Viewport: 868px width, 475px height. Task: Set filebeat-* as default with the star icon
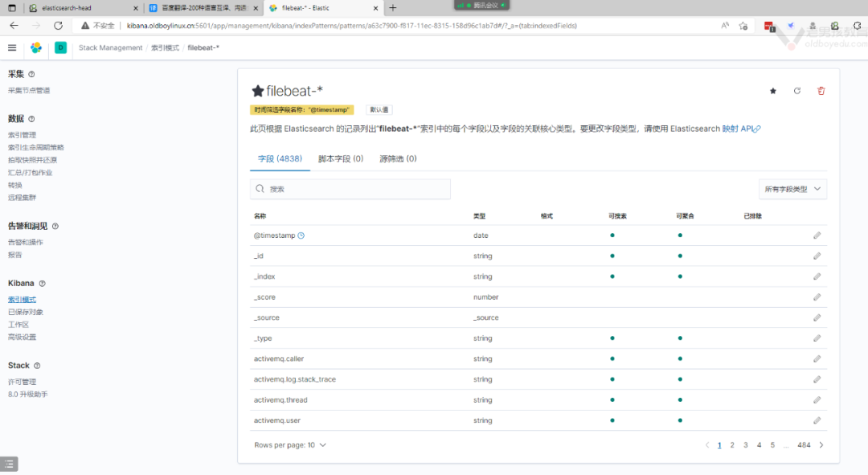[773, 91]
